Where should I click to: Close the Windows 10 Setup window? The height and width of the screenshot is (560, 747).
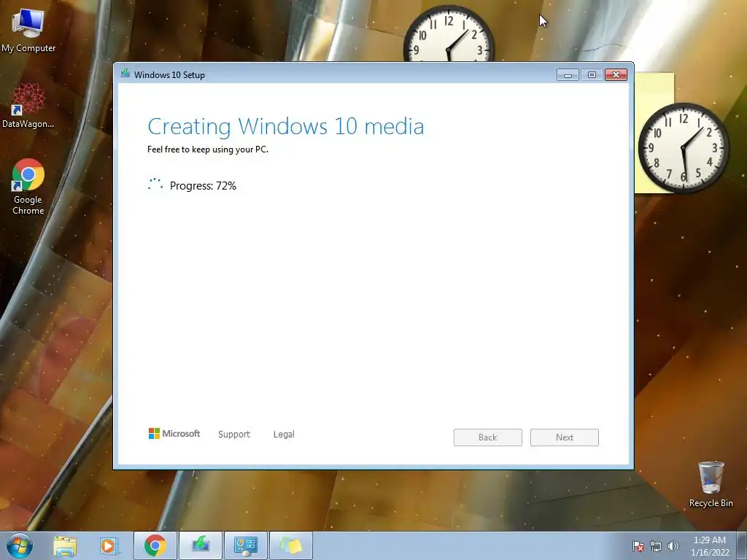(x=616, y=75)
